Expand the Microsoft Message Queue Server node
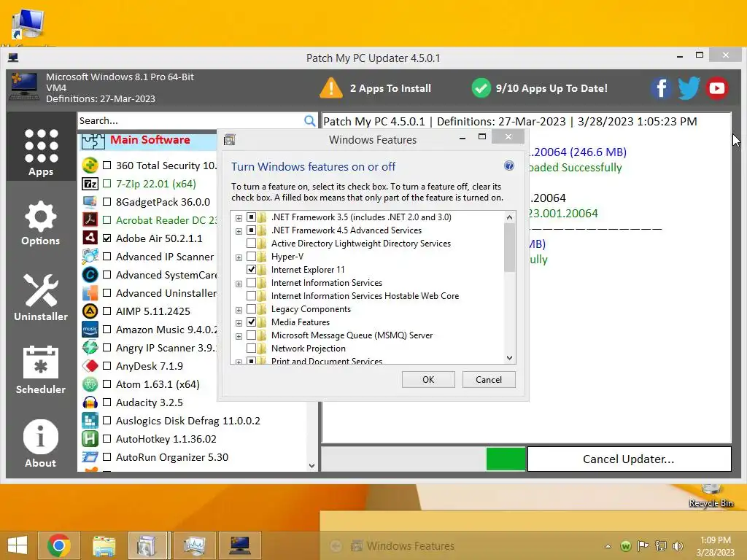This screenshot has height=560, width=747. point(239,336)
